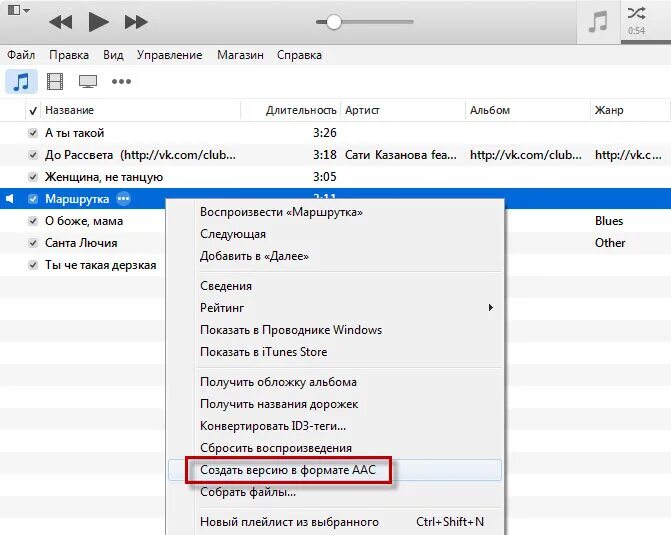
Task: Open the Правка menu
Action: 69,55
